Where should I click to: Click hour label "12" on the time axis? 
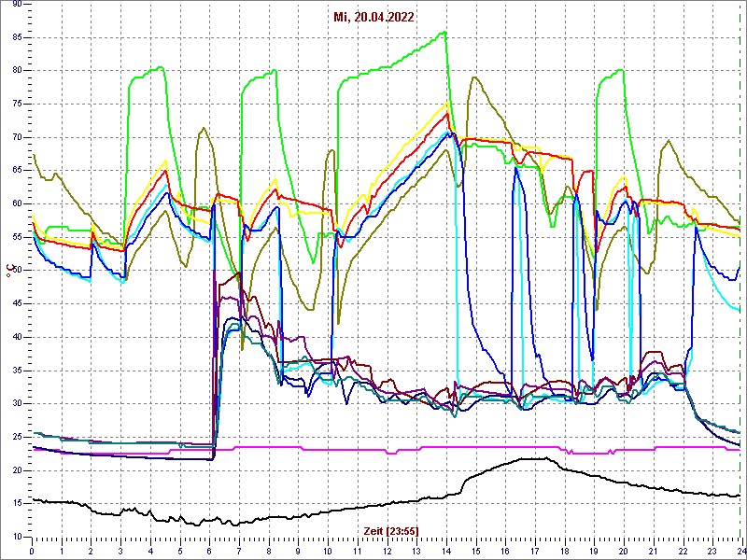387,552
